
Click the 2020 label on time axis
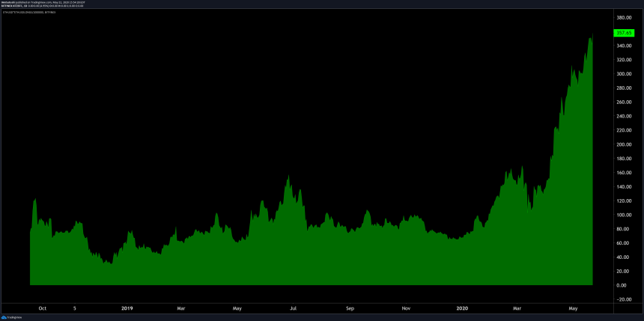[461, 308]
